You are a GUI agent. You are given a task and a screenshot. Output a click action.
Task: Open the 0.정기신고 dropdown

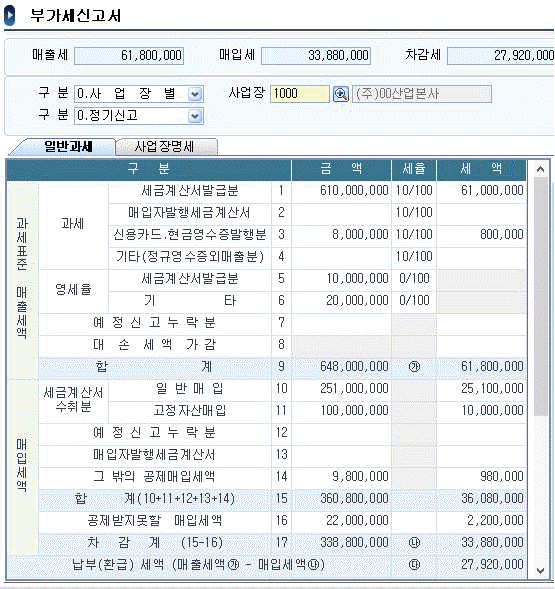point(195,116)
